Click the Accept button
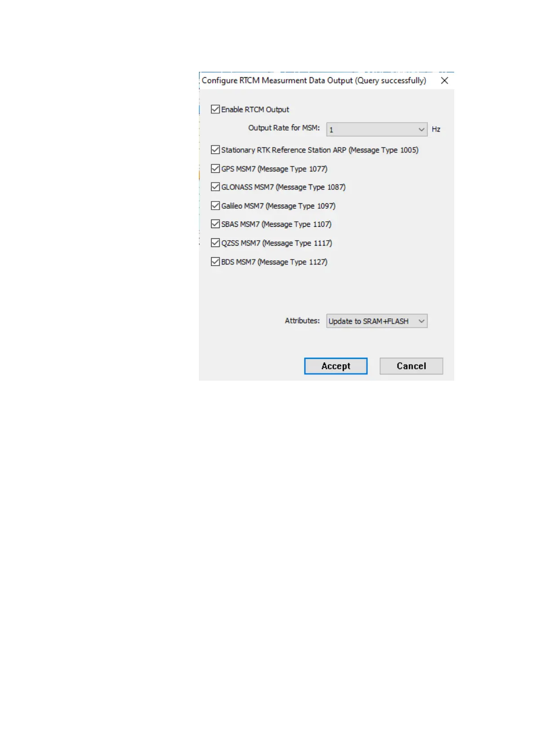Image resolution: width=535 pixels, height=756 pixels. click(336, 366)
